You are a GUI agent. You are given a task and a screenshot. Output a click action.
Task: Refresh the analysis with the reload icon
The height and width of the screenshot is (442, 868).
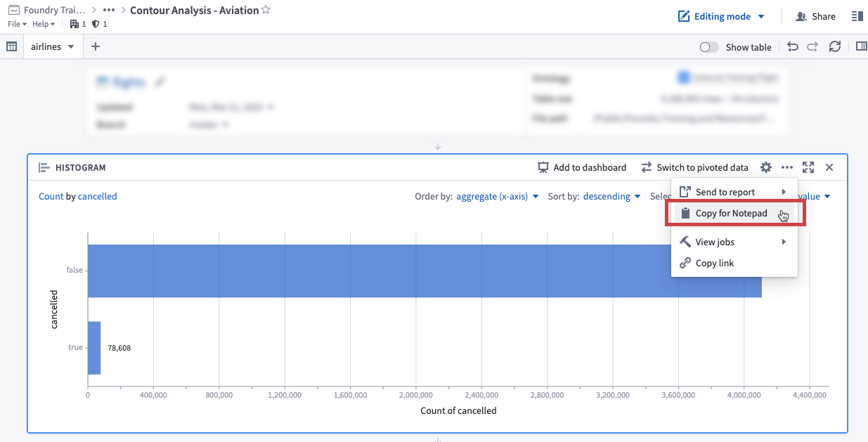[835, 47]
